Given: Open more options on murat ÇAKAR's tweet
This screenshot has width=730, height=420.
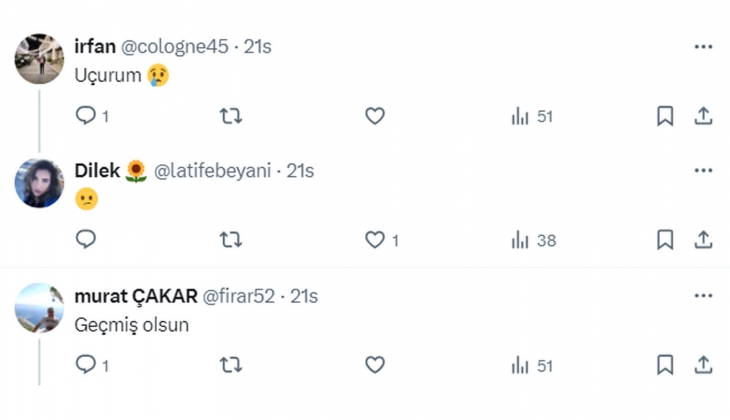Looking at the screenshot, I should click(703, 296).
